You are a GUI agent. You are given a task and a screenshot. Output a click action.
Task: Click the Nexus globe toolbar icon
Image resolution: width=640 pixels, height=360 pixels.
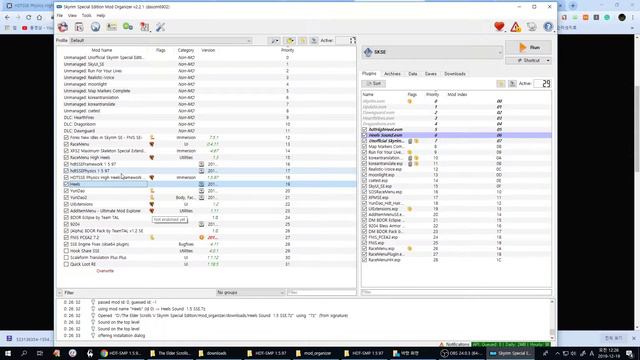[x=95, y=27]
